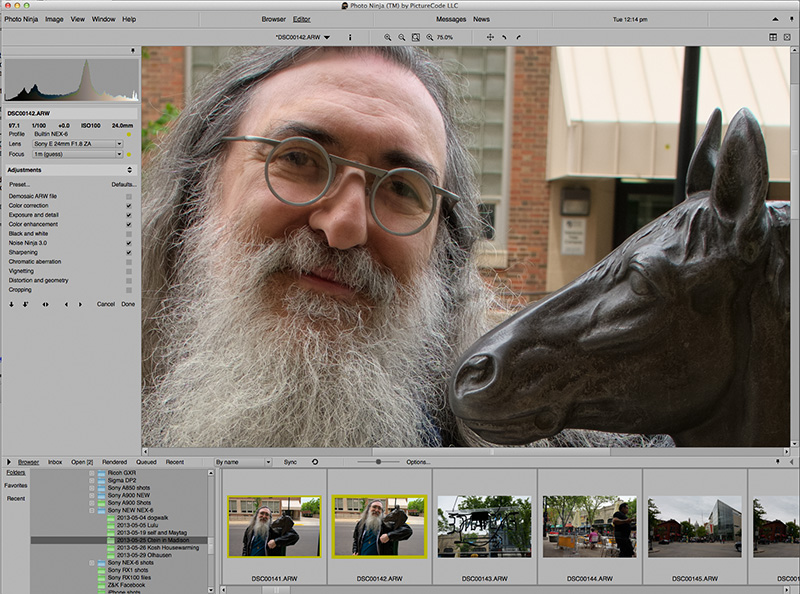Click the Defaults... button
Screen dimensions: 800x594
click(x=123, y=185)
